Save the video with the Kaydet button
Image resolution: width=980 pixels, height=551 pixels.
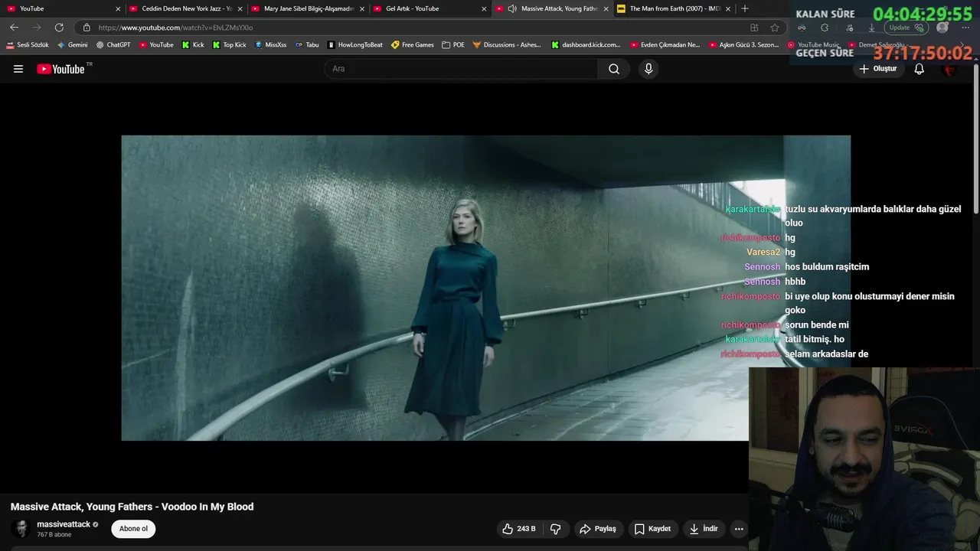coord(652,529)
